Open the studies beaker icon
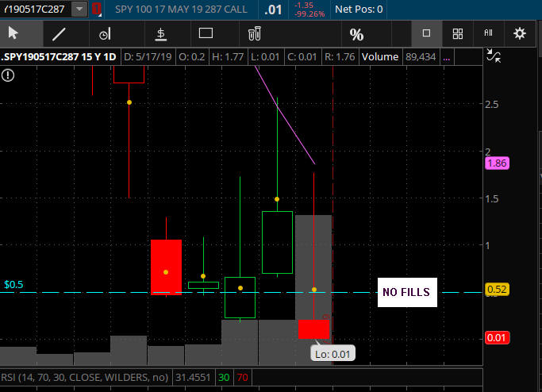Image resolution: width=542 pixels, height=392 pixels. (255, 33)
